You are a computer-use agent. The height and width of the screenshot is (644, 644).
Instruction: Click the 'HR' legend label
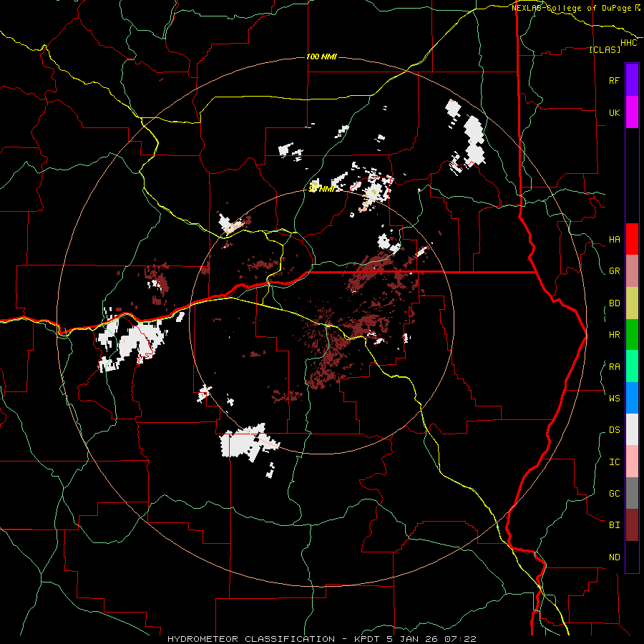click(x=614, y=335)
